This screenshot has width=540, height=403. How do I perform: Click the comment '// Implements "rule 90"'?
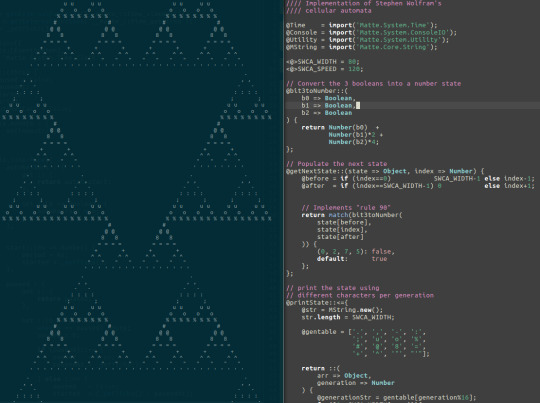[x=346, y=208]
